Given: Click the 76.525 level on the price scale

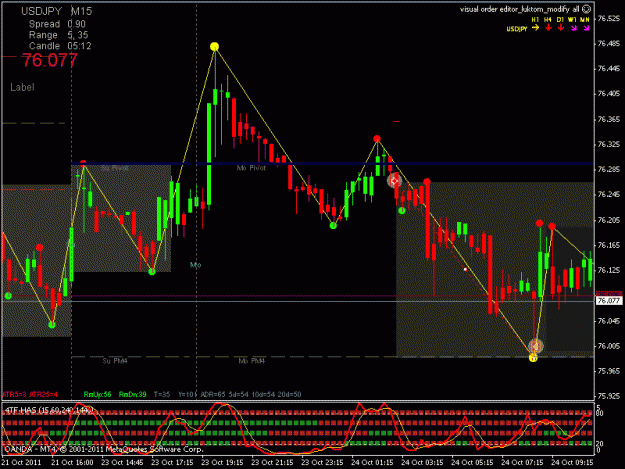Looking at the screenshot, I should click(609, 18).
